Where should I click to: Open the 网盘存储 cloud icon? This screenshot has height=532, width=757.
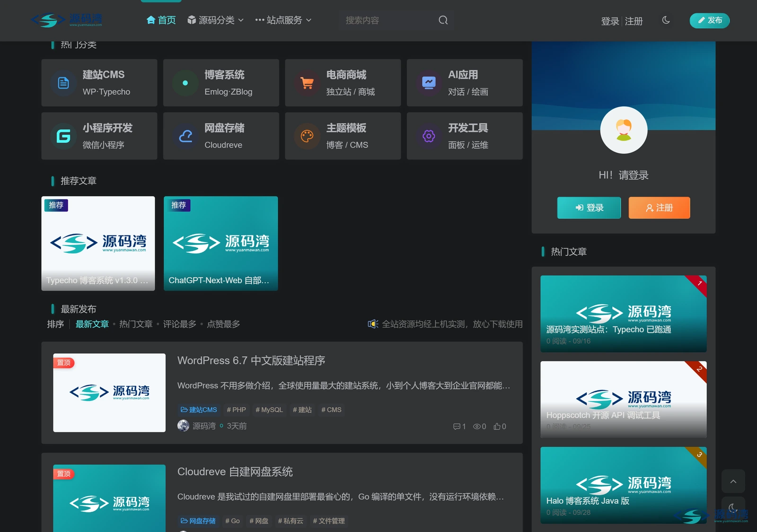pos(185,136)
